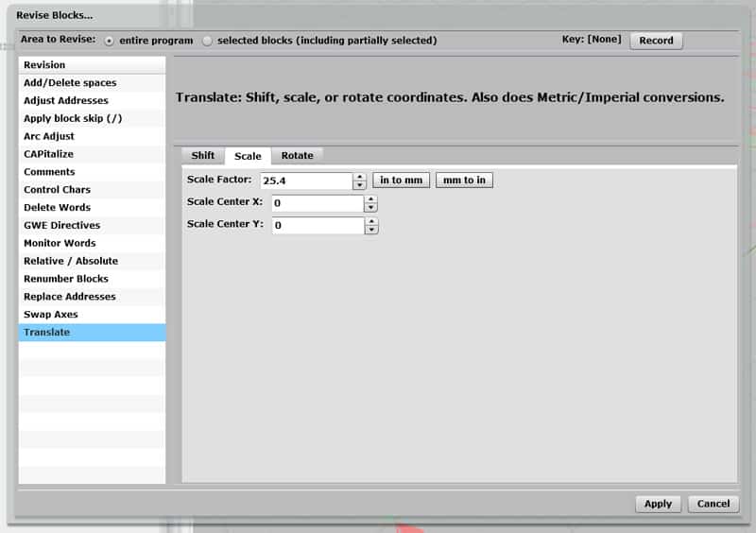Switch to the Rotate tab
This screenshot has height=533, width=756.
(297, 156)
